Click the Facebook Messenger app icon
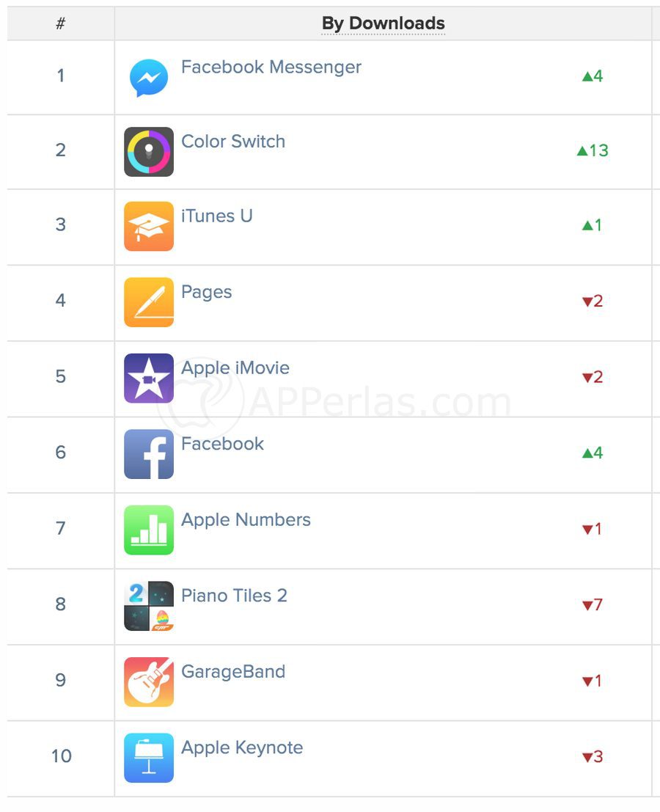The width and height of the screenshot is (660, 812). coord(149,78)
